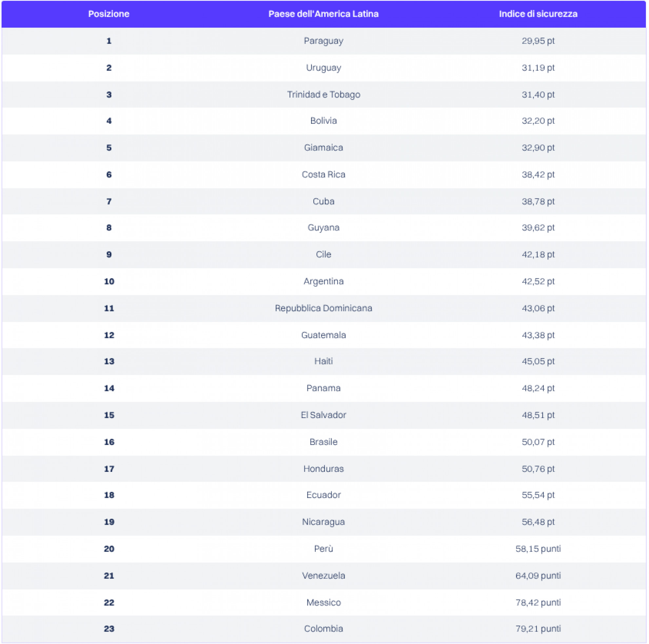Click the Posizione column header
This screenshot has width=649, height=644.
(108, 14)
